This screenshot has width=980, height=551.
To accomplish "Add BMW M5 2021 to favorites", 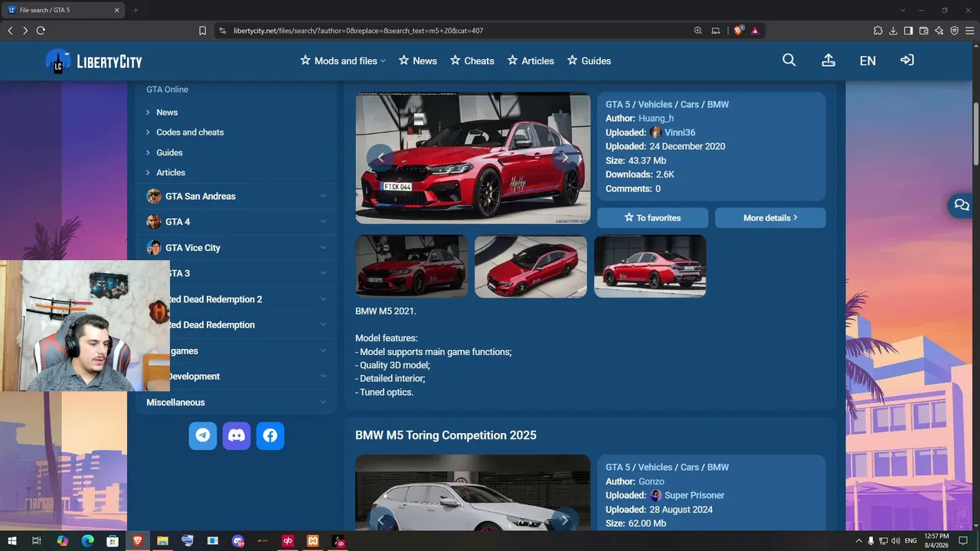I will 652,218.
